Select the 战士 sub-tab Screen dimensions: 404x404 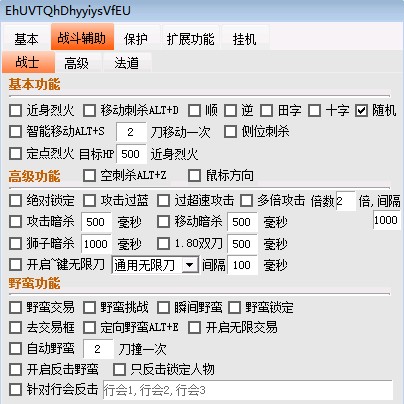[28, 62]
